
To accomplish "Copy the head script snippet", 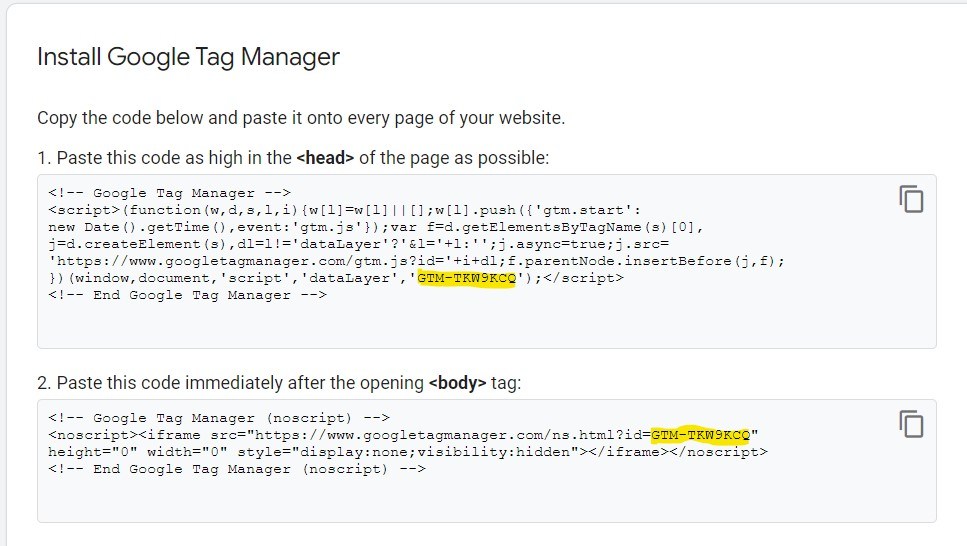I will [x=910, y=198].
